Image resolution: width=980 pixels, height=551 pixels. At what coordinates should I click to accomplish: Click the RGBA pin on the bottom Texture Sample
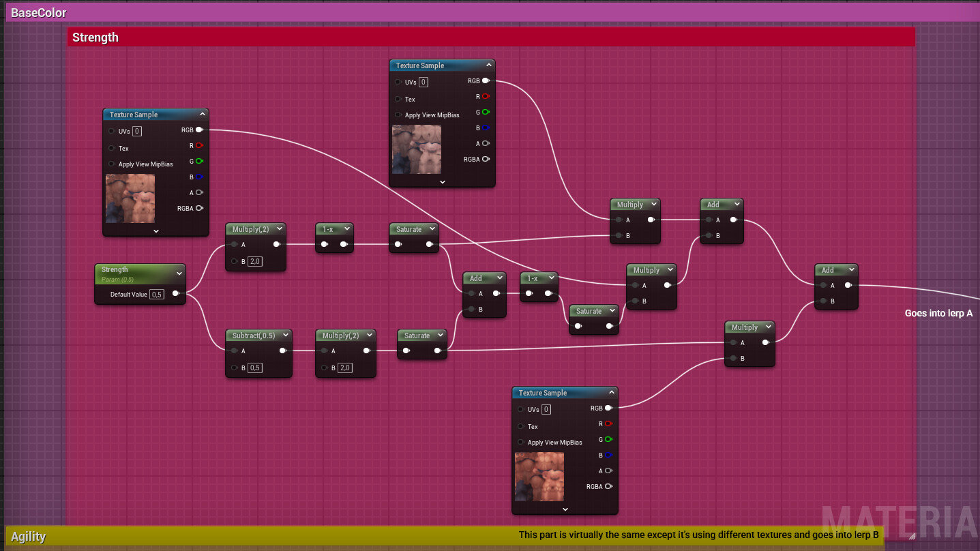point(608,486)
